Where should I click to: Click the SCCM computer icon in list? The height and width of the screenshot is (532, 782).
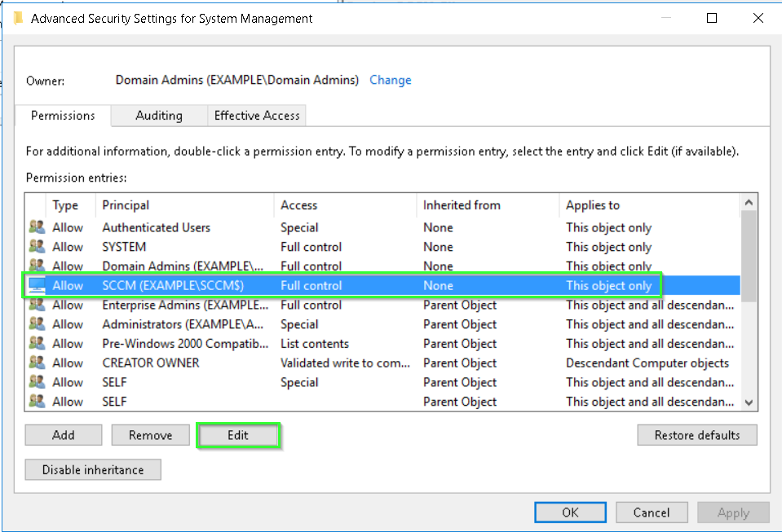tap(37, 286)
